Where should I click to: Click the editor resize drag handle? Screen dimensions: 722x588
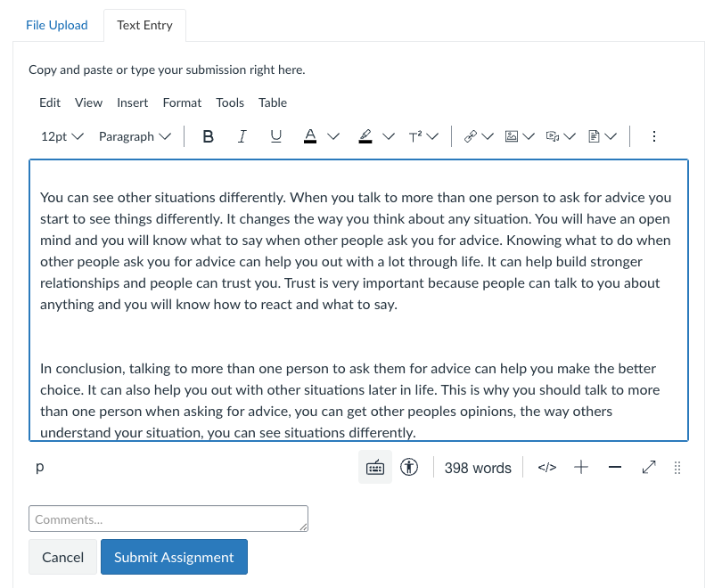677,468
